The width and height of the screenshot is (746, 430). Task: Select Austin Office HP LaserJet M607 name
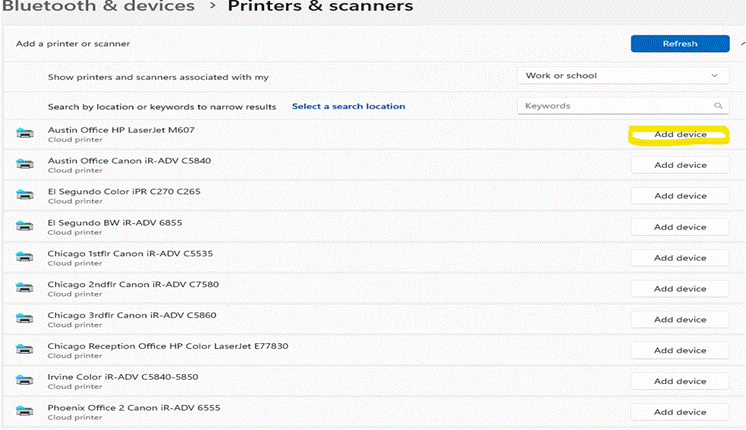(121, 129)
